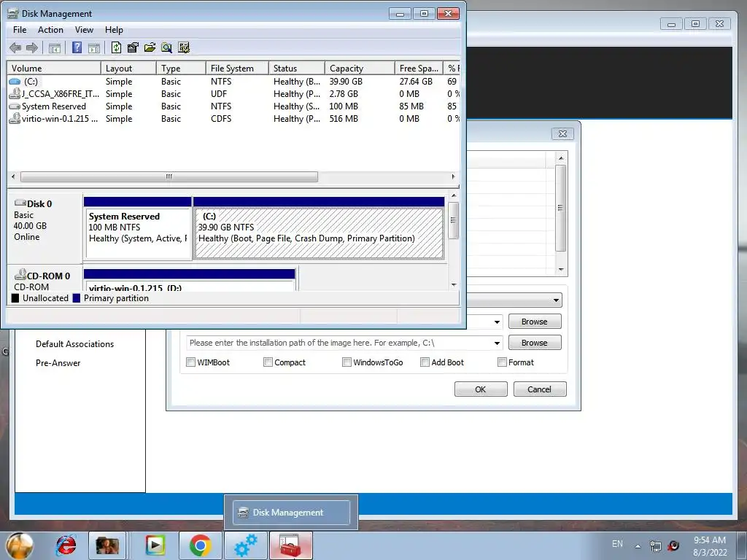The image size is (747, 560).
Task: Select the (C:) 39.90 GB partition block
Action: pos(319,228)
